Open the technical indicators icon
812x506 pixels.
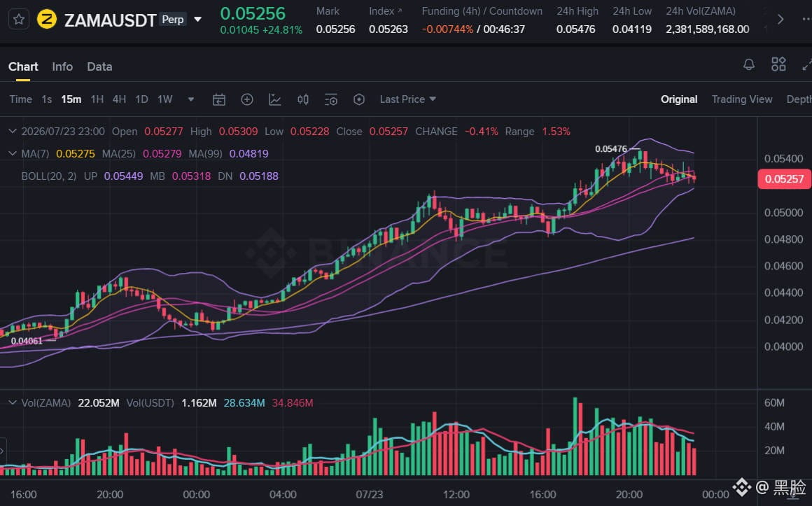(275, 99)
